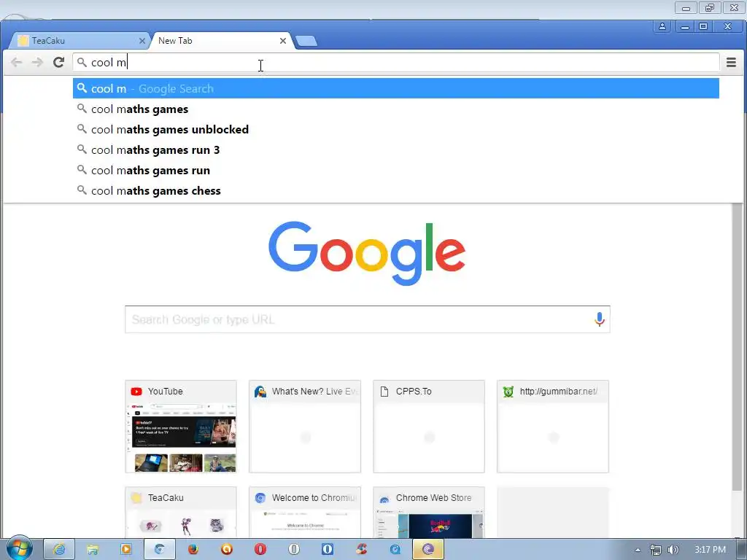Click the voice search microphone icon
Screen dimensions: 747x560
(600, 319)
